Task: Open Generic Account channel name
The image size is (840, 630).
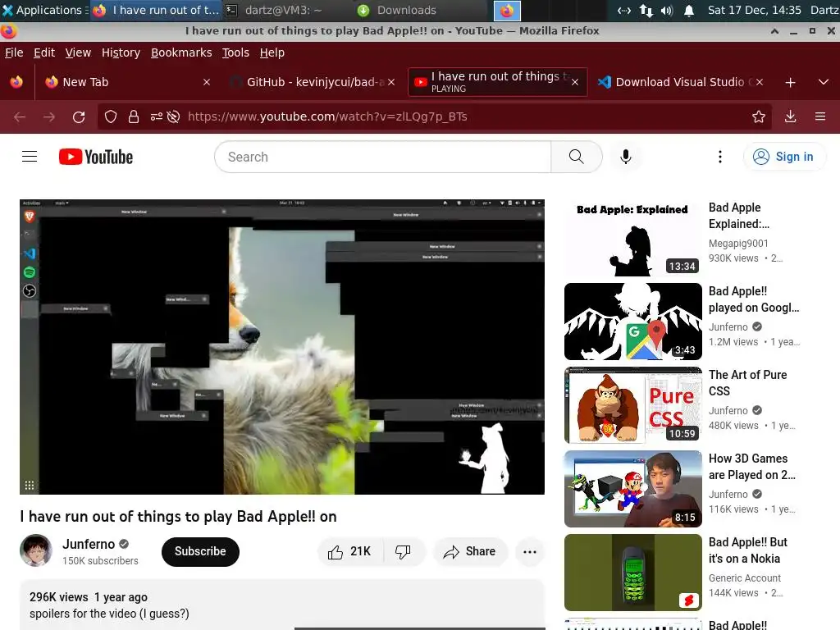Action: coord(745,578)
